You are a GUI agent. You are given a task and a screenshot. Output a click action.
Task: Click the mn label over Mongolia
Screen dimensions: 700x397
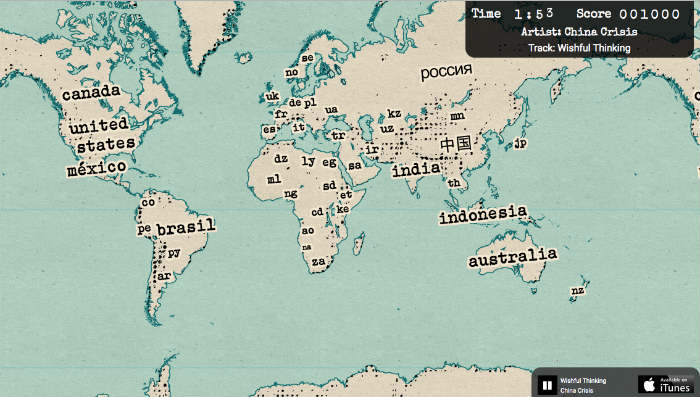tap(457, 117)
